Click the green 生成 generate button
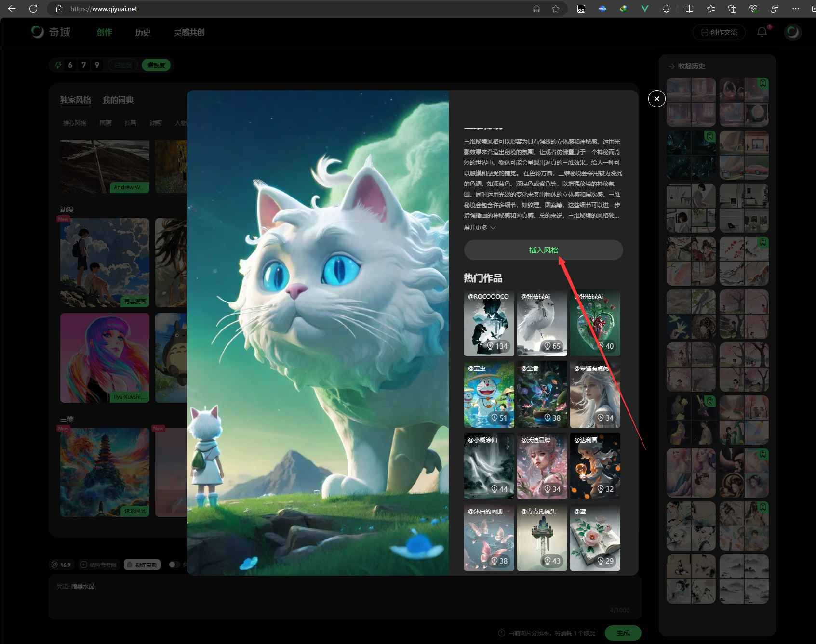Screen dimensions: 816x644 click(623, 633)
